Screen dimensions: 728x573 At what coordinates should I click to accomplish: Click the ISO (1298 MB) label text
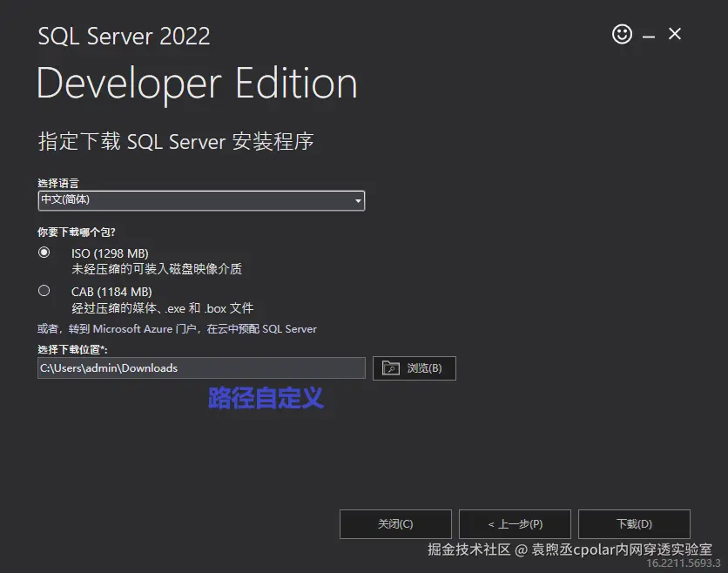[x=110, y=253]
